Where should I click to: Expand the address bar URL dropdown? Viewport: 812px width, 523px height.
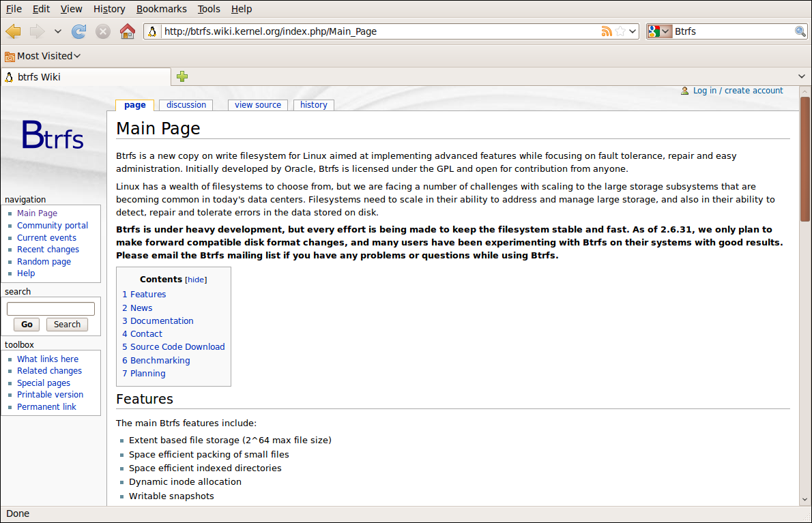[x=633, y=31]
